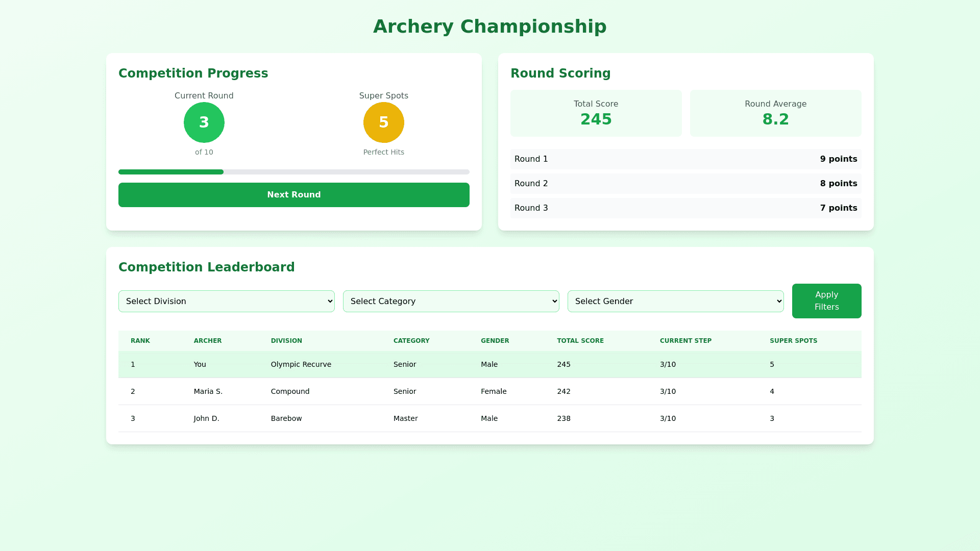This screenshot has width=980, height=551.
Task: Sort by the Rank column header
Action: (140, 341)
